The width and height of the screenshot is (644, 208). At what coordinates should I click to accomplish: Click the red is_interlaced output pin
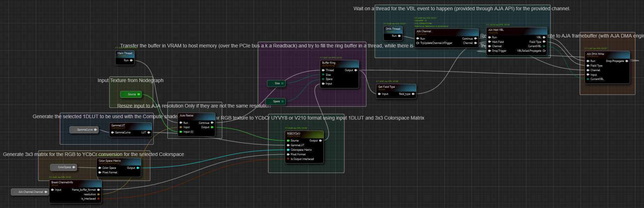[x=98, y=199]
